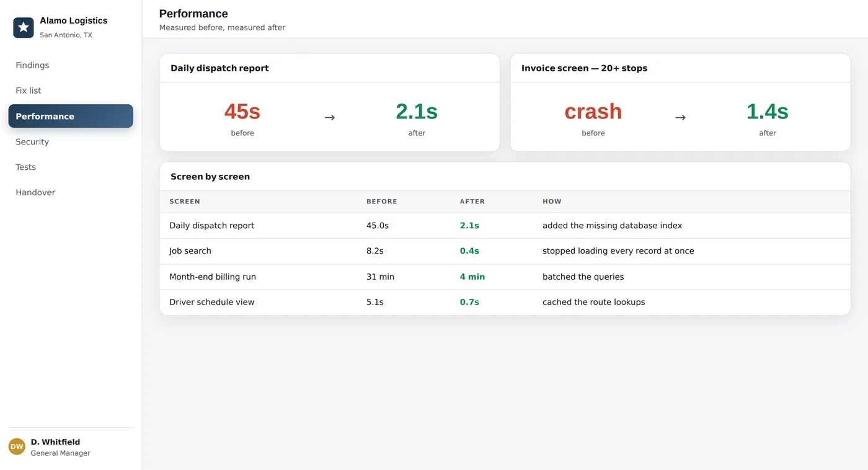The height and width of the screenshot is (470, 868).
Task: Click the AFTER column header
Action: pyautogui.click(x=472, y=202)
